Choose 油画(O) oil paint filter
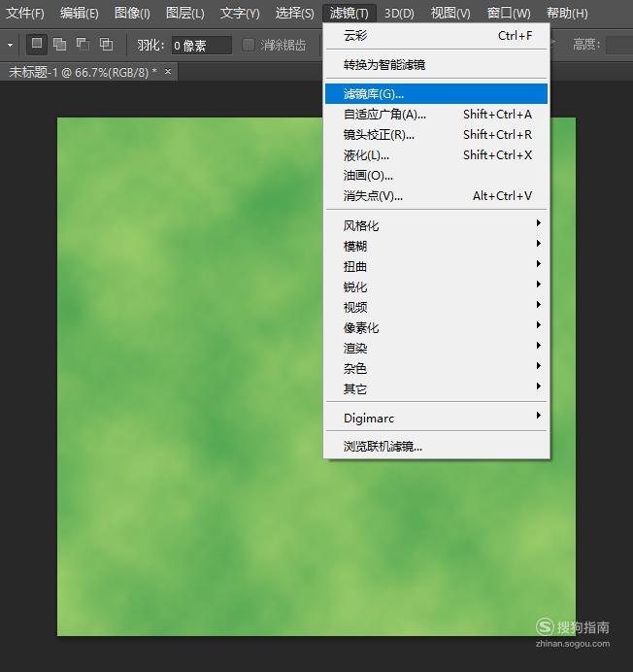Image resolution: width=633 pixels, height=672 pixels. [x=436, y=176]
